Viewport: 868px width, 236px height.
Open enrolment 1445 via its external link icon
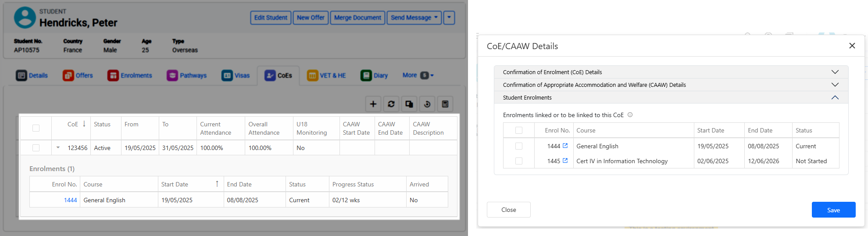click(565, 161)
